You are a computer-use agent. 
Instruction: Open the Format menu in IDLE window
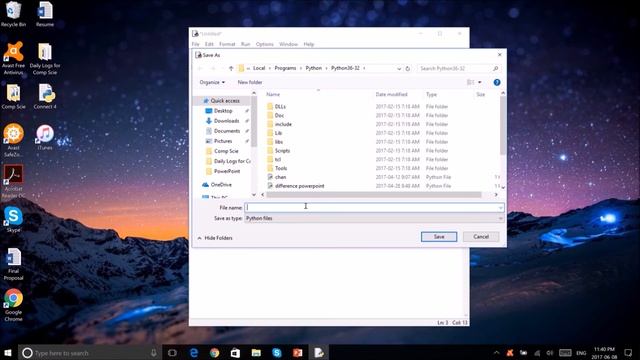click(x=227, y=44)
